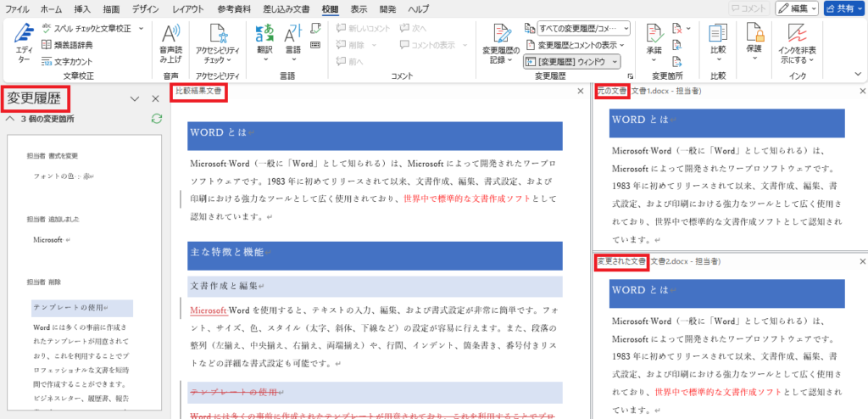The image size is (868, 419).
Task: Run the アクセシビリティ チェック
Action: point(216,44)
